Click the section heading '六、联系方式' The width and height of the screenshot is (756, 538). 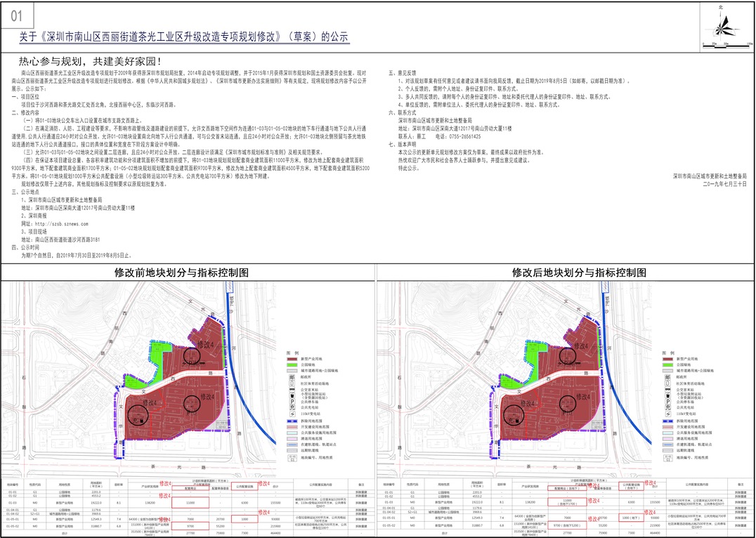pos(403,113)
